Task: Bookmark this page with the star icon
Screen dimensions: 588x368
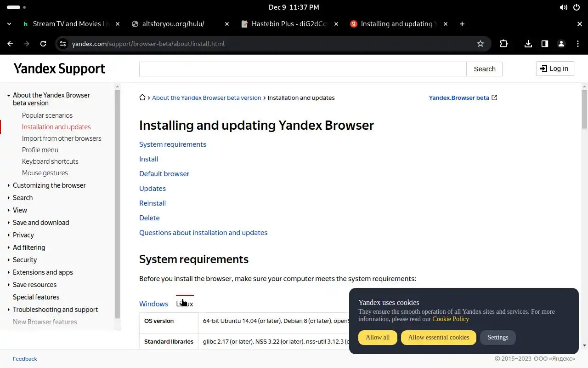Action: pyautogui.click(x=481, y=44)
